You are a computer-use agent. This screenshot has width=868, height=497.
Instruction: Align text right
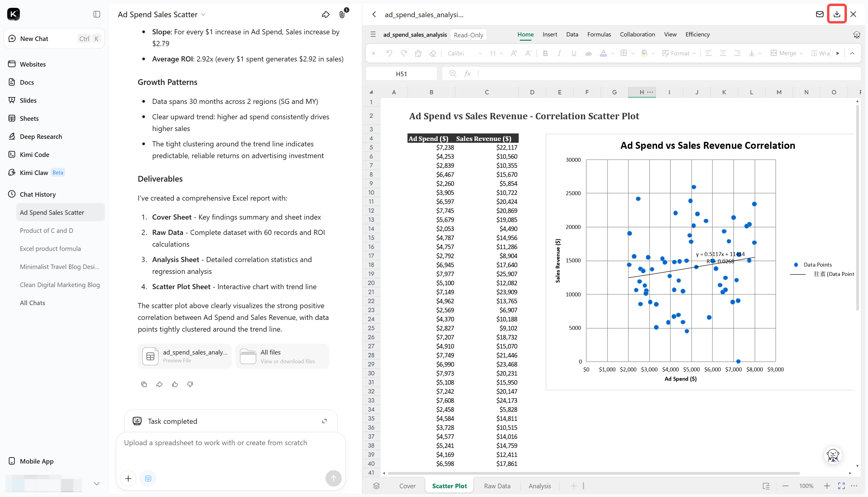(x=737, y=53)
